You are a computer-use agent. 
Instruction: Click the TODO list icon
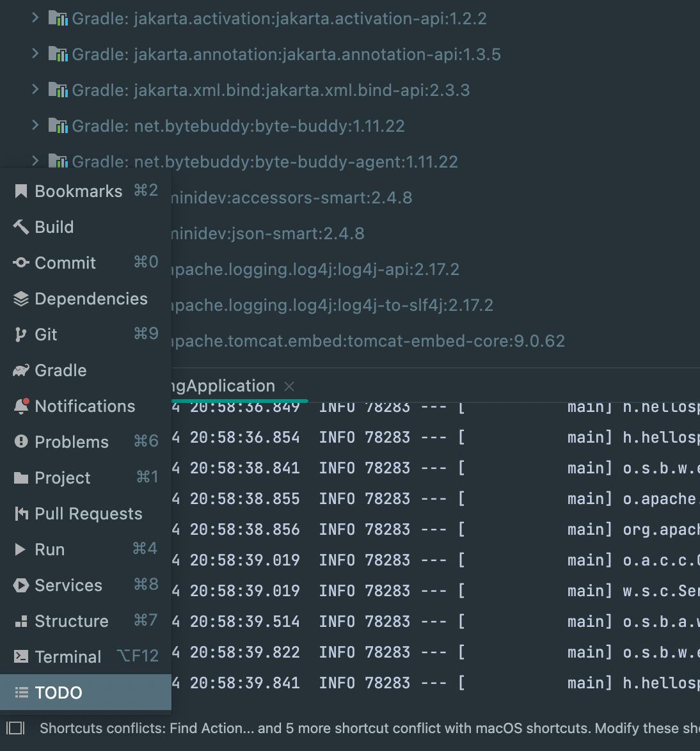(21, 693)
